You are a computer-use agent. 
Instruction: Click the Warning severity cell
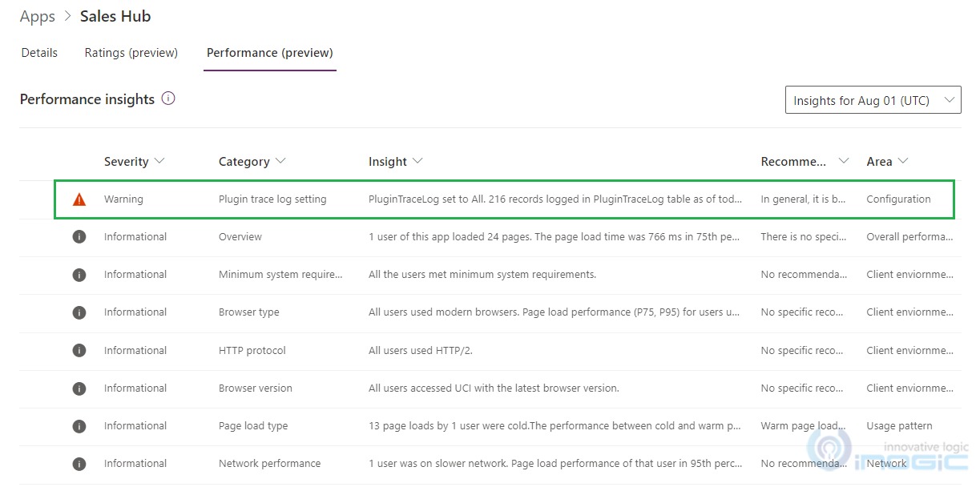coord(123,199)
